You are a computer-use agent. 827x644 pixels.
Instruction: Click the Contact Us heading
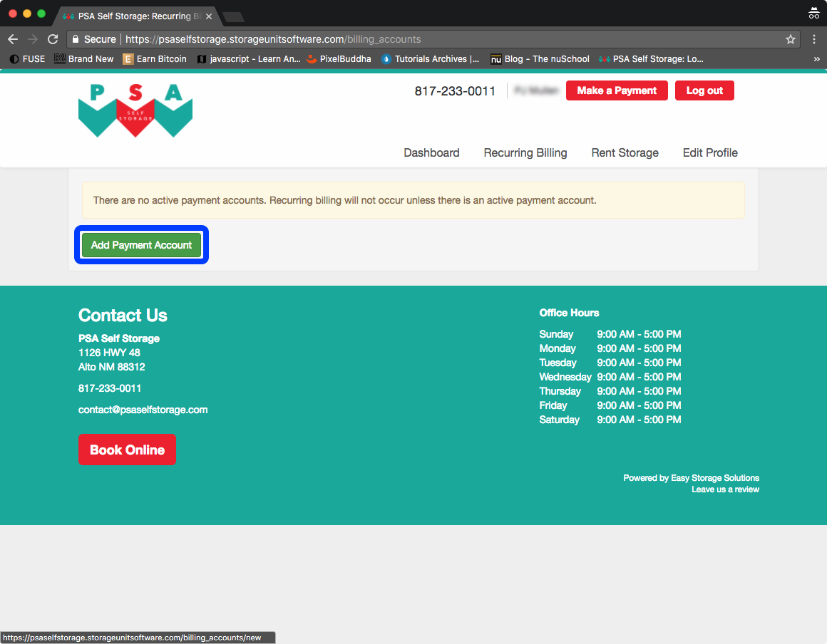[x=123, y=315]
